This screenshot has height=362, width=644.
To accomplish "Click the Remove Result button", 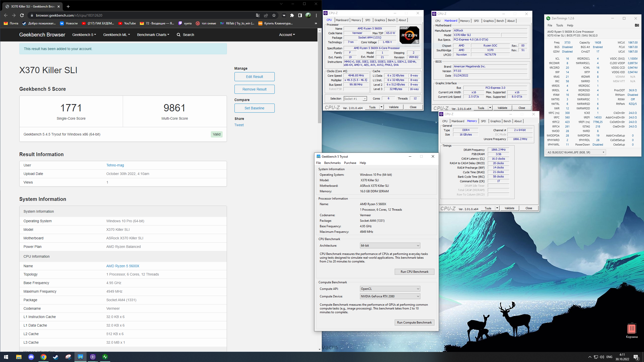I will 254,89.
